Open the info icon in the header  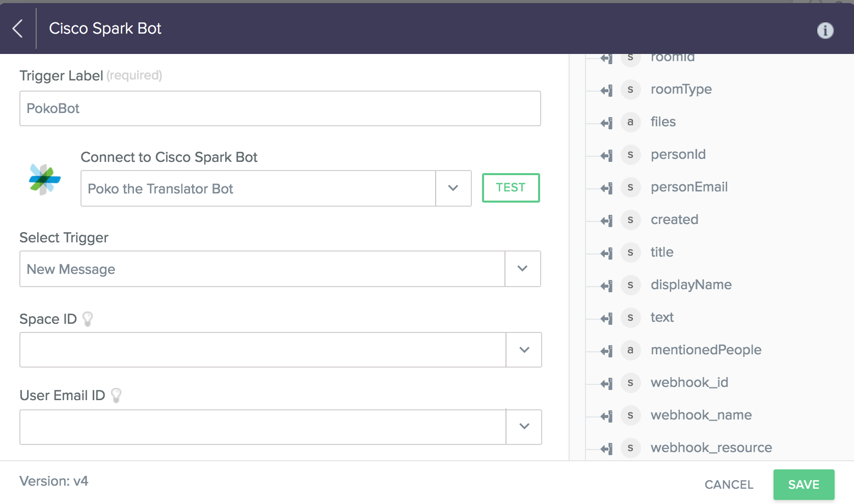coord(825,31)
